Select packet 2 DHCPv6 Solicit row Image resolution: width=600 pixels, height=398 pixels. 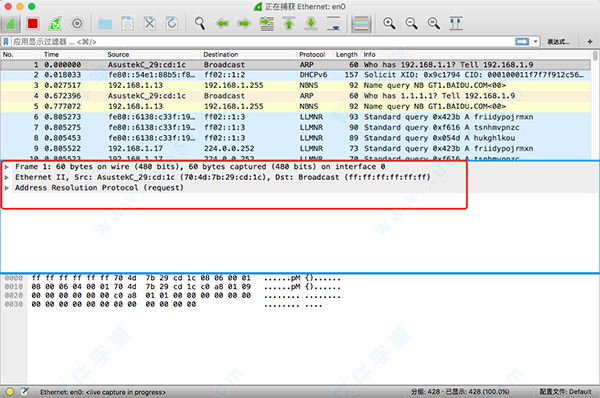point(296,75)
